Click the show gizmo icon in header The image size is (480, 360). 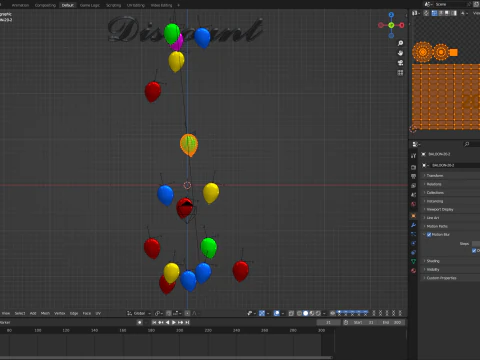point(262,313)
